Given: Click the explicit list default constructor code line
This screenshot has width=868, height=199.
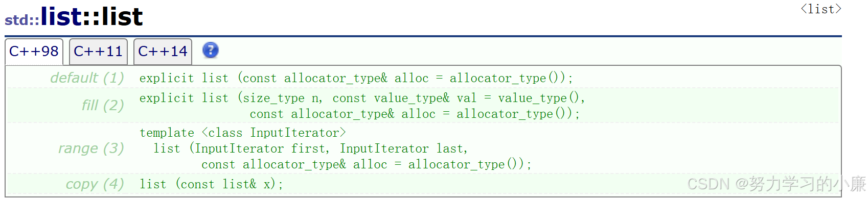Looking at the screenshot, I should [356, 78].
